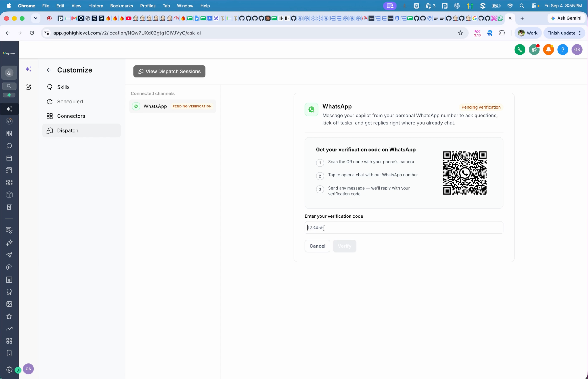Open the settings gear icon
Image resolution: width=588 pixels, height=379 pixels.
9,369
